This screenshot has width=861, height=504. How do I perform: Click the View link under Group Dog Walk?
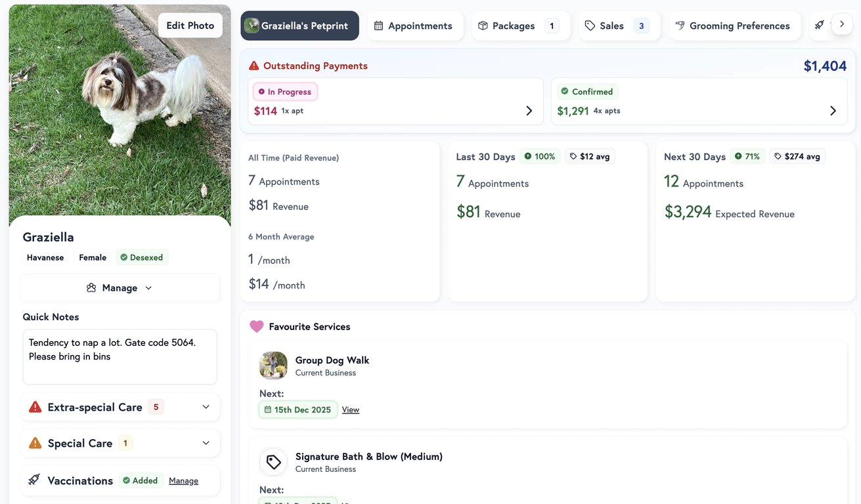click(350, 409)
